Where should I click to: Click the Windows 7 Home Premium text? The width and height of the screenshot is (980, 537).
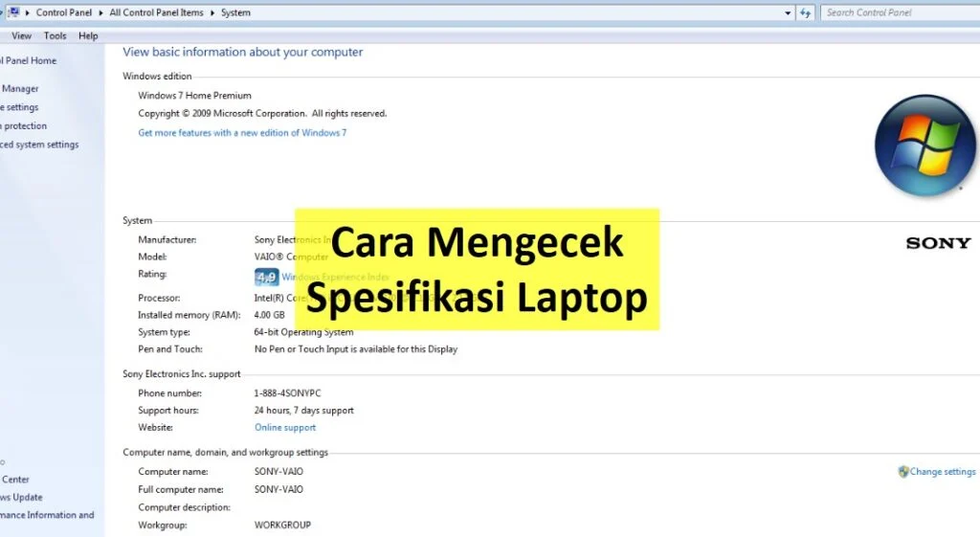tap(194, 96)
